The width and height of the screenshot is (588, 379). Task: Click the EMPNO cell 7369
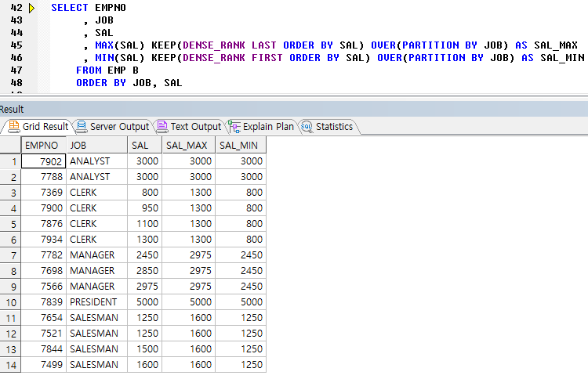44,193
